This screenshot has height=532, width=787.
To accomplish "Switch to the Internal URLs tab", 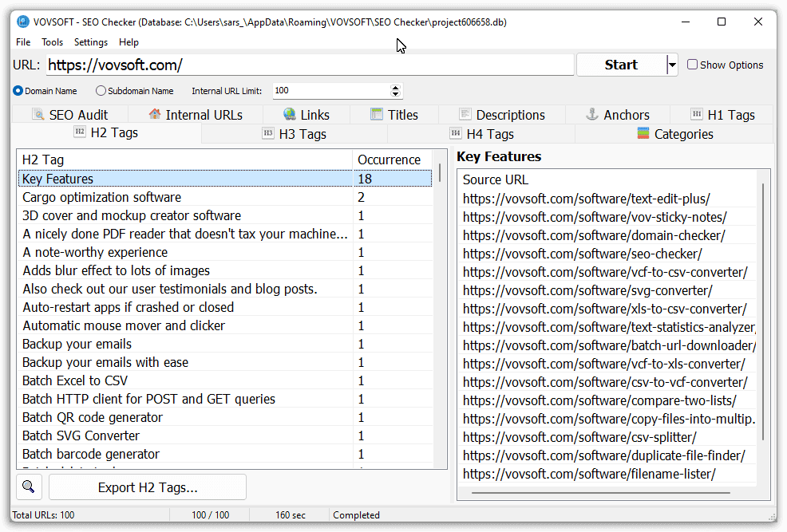I will pos(196,115).
